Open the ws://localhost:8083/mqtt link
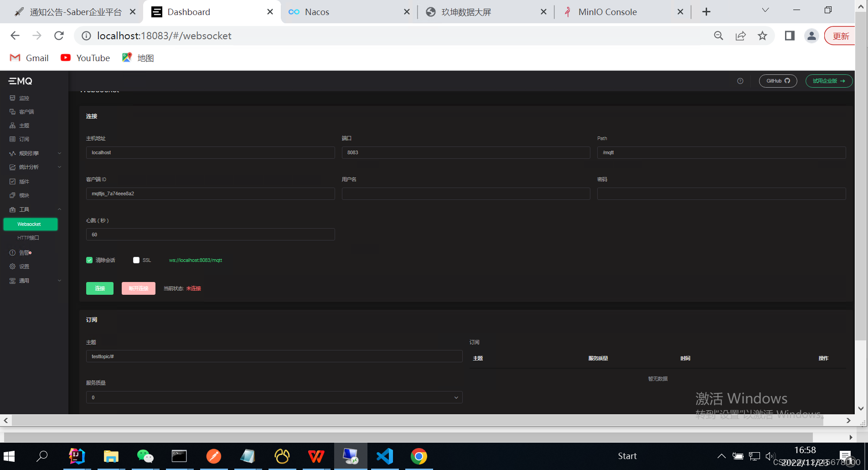 (x=195, y=260)
